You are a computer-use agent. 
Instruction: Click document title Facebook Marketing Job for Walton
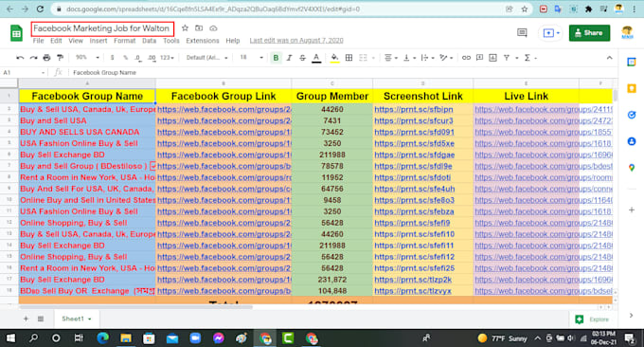pyautogui.click(x=102, y=28)
